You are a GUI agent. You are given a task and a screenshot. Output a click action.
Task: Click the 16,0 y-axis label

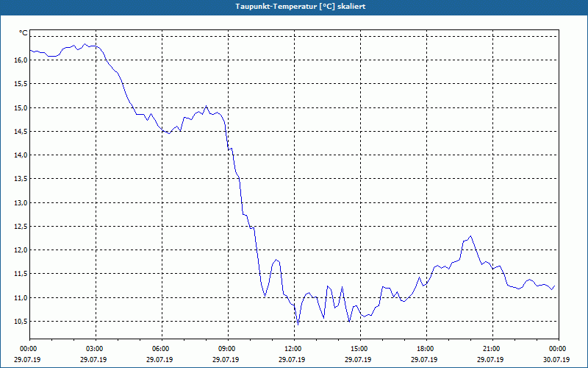point(21,60)
